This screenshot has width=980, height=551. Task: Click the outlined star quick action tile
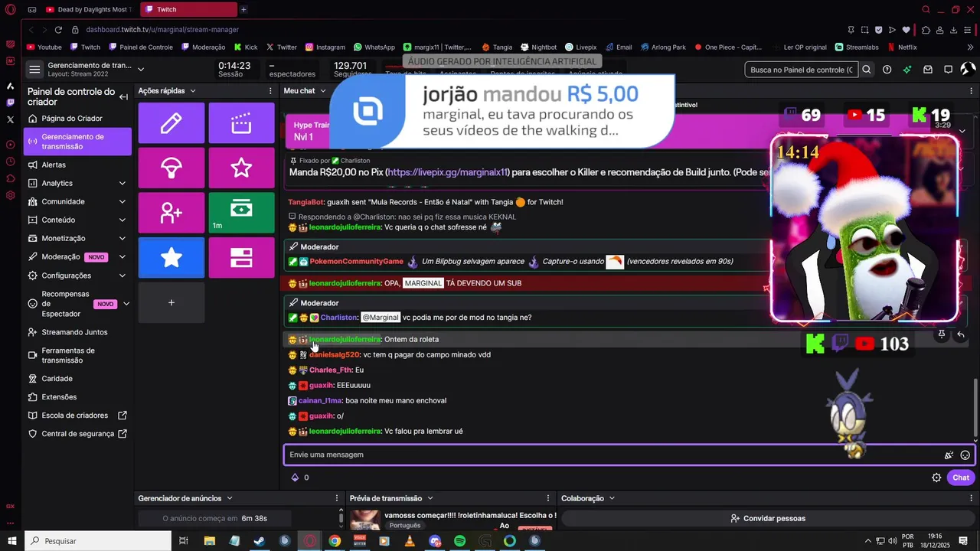coord(241,168)
